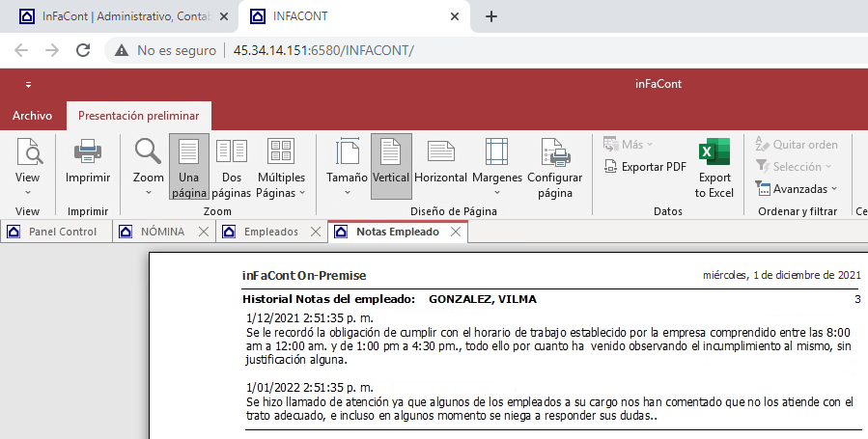Click the Panel Control tab icon
The height and width of the screenshot is (439, 868).
14,232
